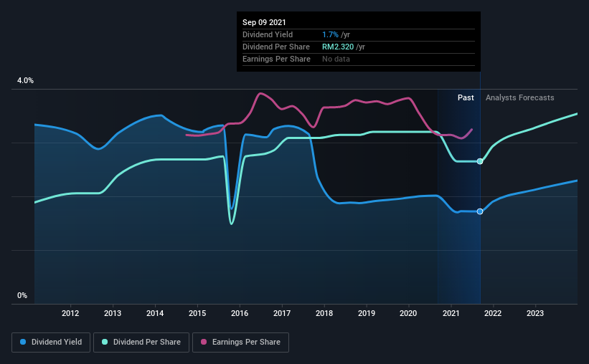Select the blue Dividend Yield data point marker
Image resolution: width=589 pixels, height=364 pixels.
coord(480,211)
